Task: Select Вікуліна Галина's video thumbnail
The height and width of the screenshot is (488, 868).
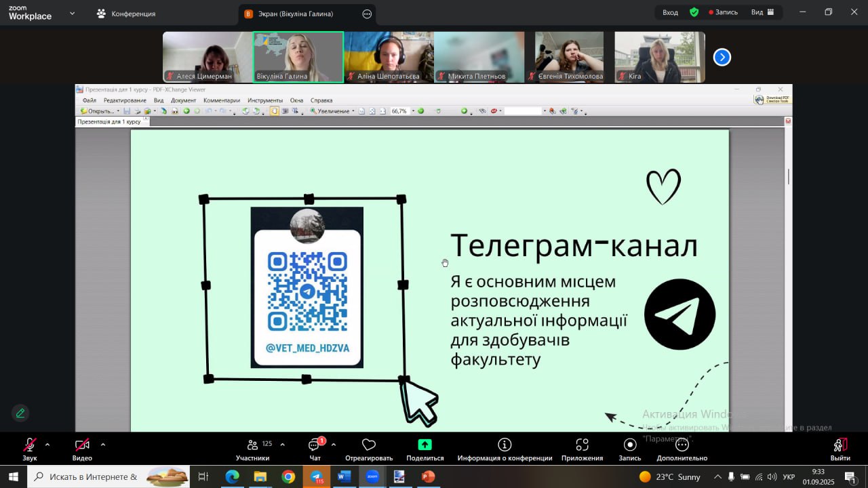Action: point(298,57)
